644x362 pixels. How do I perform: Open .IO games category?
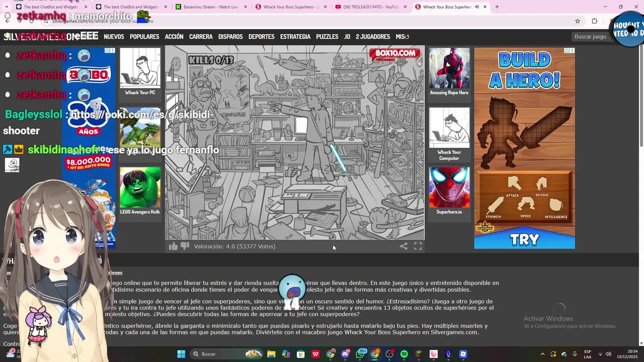pyautogui.click(x=347, y=37)
